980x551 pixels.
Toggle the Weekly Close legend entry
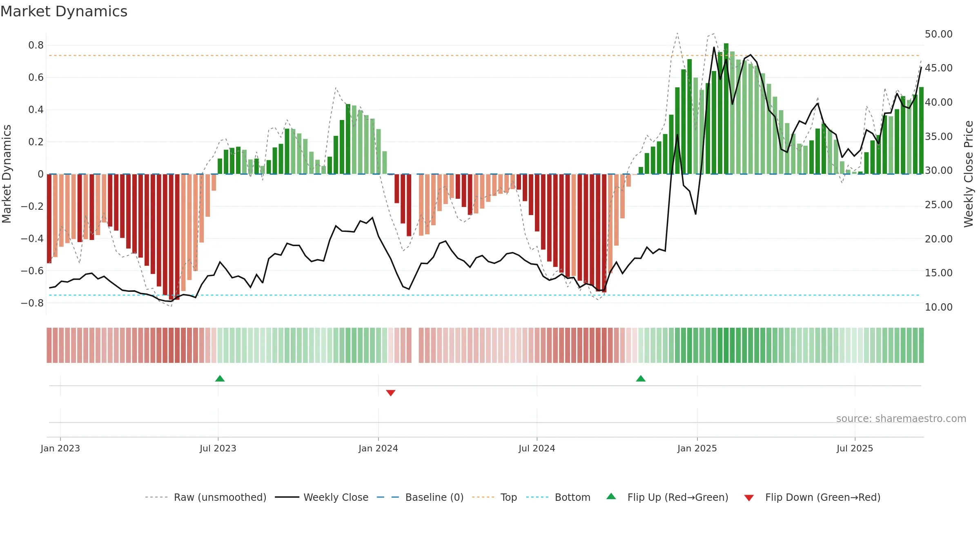321,497
